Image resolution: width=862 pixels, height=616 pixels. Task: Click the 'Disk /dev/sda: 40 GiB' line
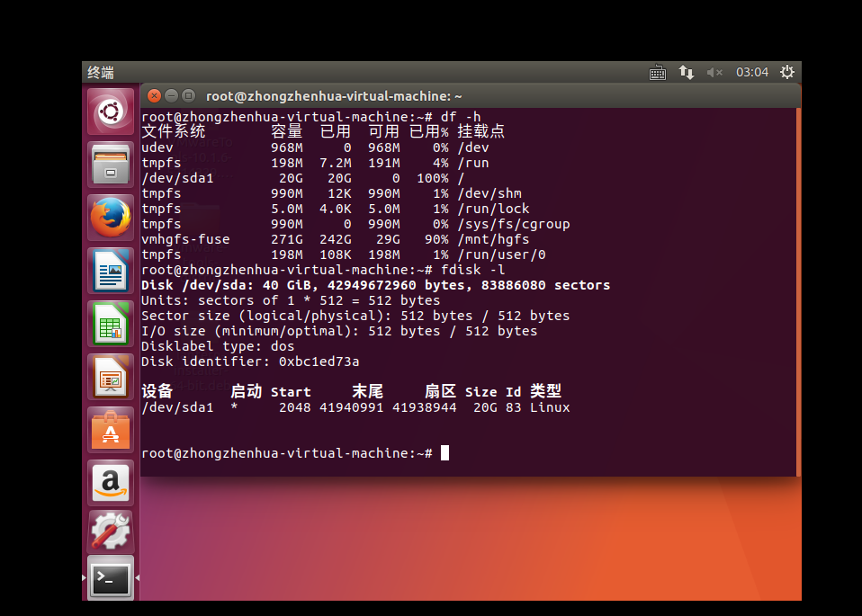tap(375, 285)
